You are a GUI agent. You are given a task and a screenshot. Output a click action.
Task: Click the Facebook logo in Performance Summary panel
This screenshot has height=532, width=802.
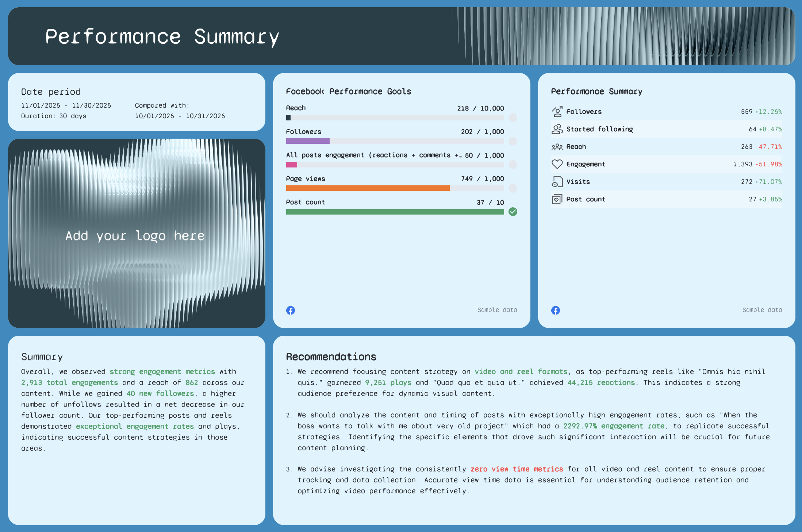[x=555, y=310]
